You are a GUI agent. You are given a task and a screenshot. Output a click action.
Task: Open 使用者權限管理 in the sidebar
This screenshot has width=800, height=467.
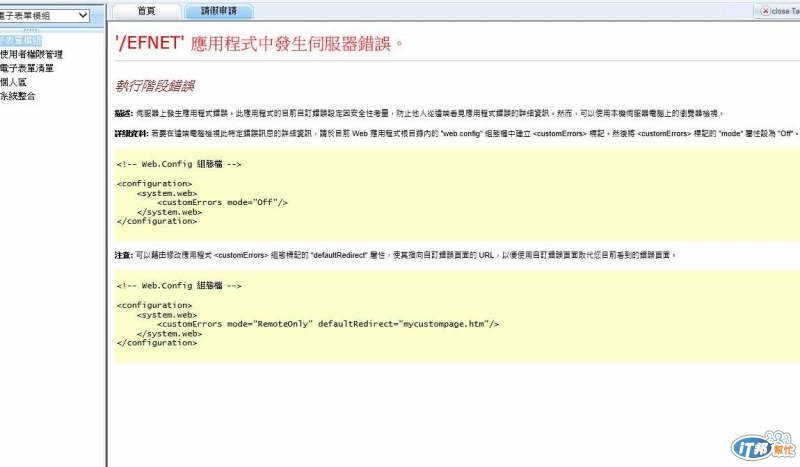[31, 54]
